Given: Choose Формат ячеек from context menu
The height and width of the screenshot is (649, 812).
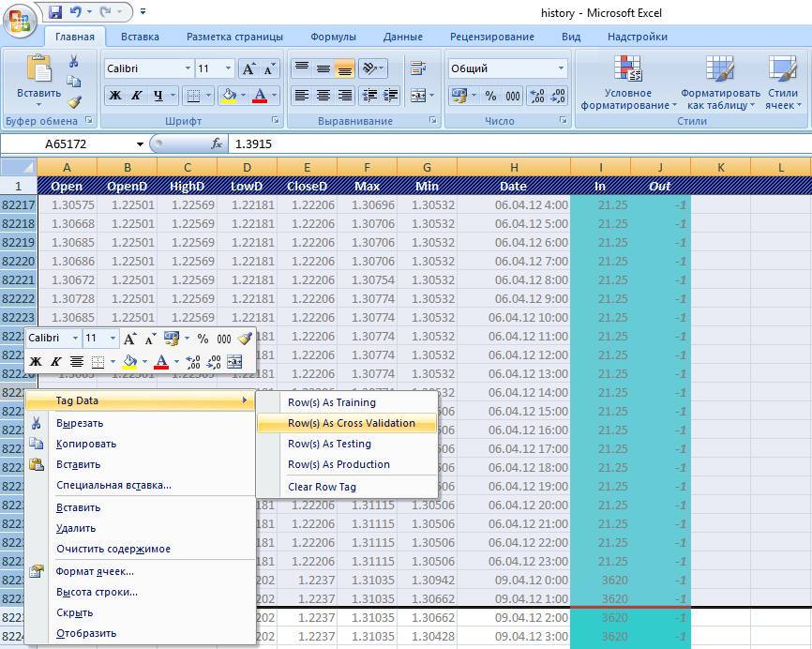Looking at the screenshot, I should click(x=96, y=571).
